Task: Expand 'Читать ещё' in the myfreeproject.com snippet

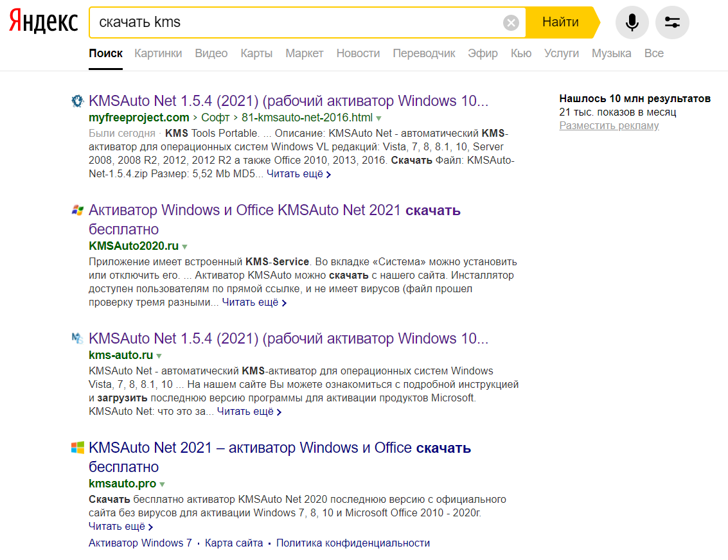Action: [x=299, y=174]
